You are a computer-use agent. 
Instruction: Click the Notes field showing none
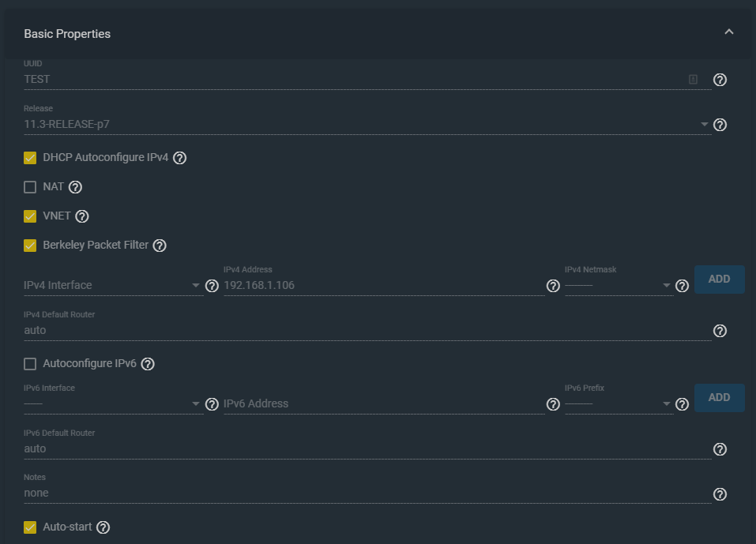click(367, 493)
